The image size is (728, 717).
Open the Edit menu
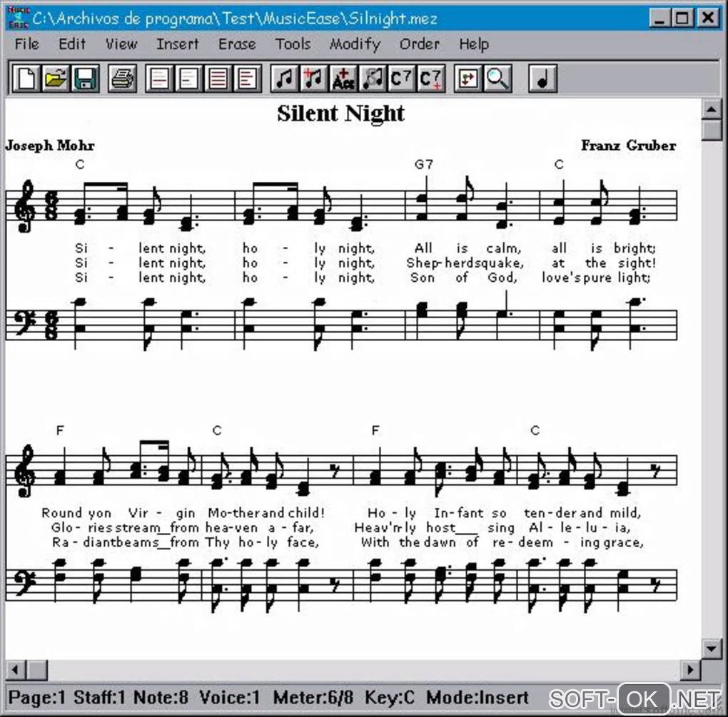[x=72, y=44]
